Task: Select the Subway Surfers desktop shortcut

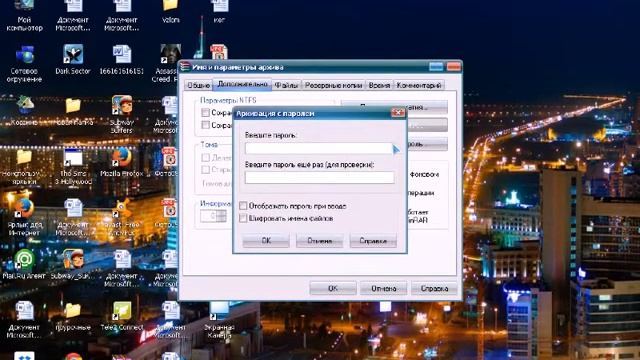Action: (122, 114)
